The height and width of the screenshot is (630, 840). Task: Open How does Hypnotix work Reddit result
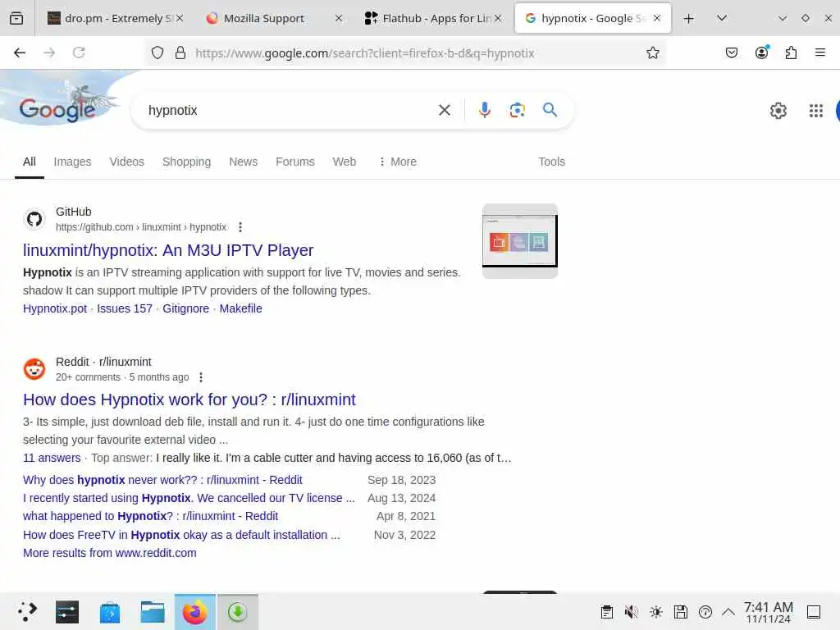189,399
